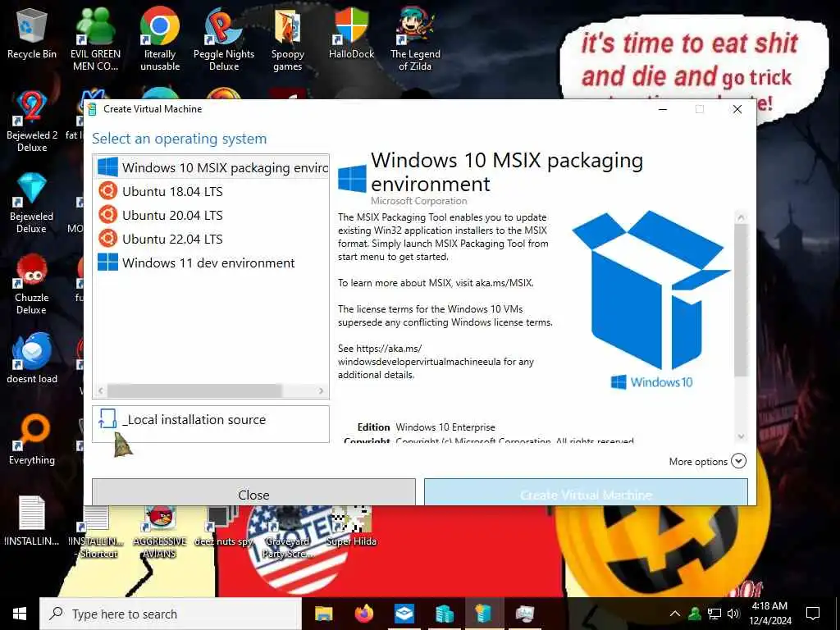The image size is (840, 630).
Task: Open taskbar clock showing 4:18 AM
Action: point(769,614)
